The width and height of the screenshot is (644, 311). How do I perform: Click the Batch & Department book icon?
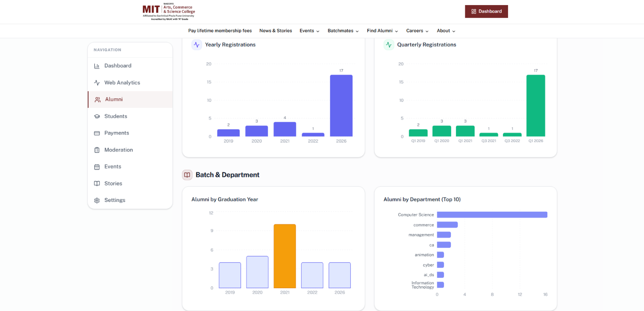pyautogui.click(x=187, y=175)
